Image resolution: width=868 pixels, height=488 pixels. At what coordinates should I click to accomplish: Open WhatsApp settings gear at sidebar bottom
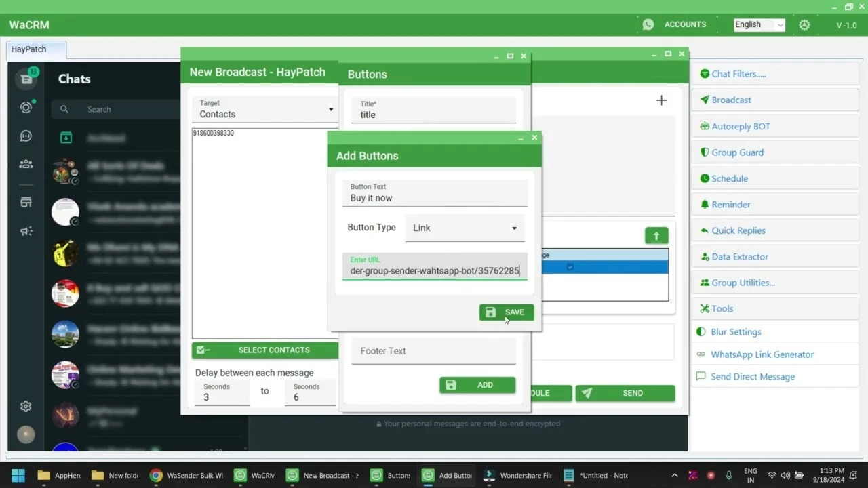(x=26, y=406)
